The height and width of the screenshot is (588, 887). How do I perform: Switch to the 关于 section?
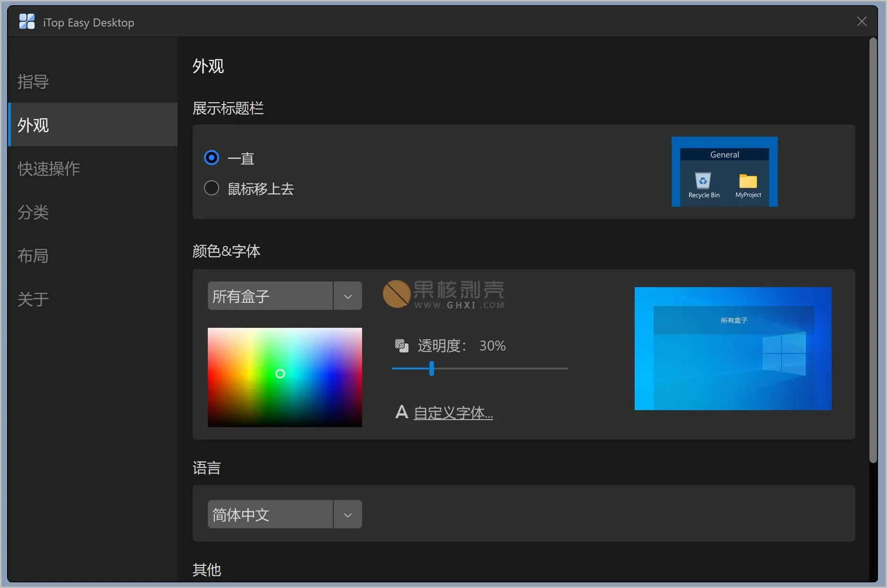(33, 299)
